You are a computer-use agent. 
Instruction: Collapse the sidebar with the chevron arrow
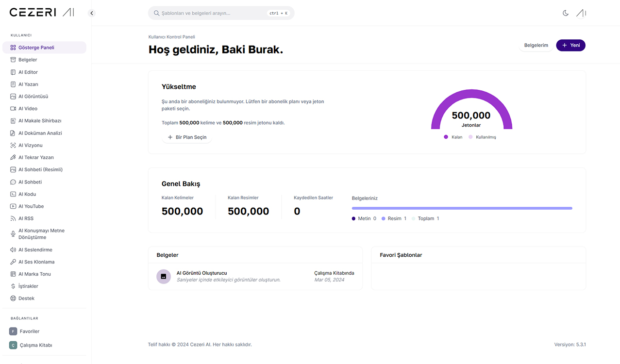coord(91,13)
